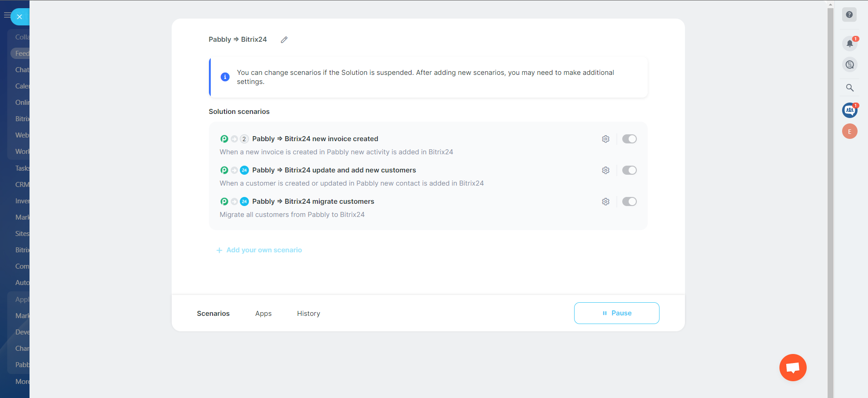Open the search magnifier icon

(x=849, y=88)
